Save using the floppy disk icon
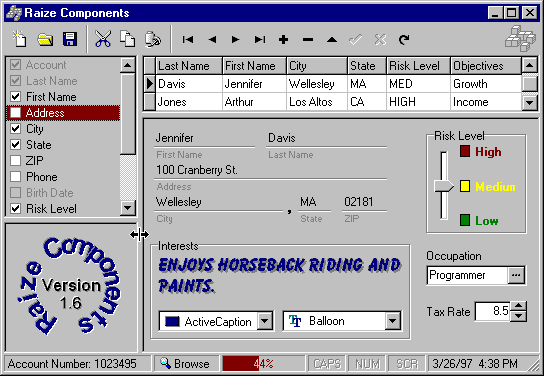The width and height of the screenshot is (544, 376). tap(70, 39)
